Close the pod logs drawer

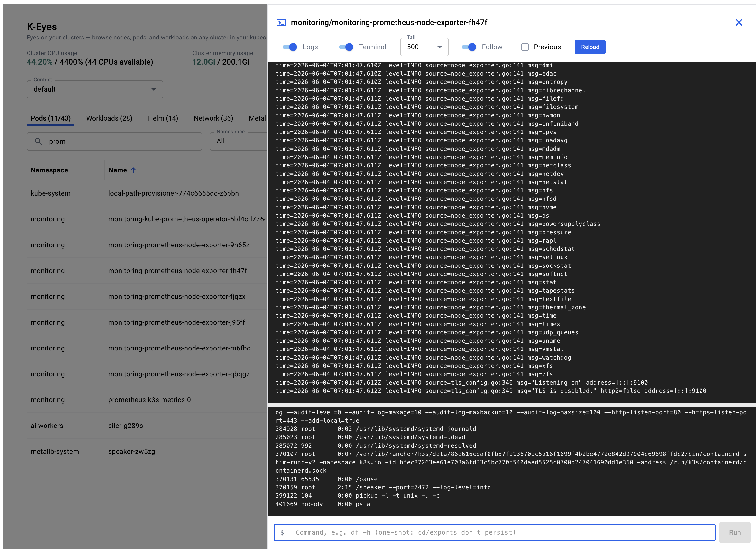[739, 22]
